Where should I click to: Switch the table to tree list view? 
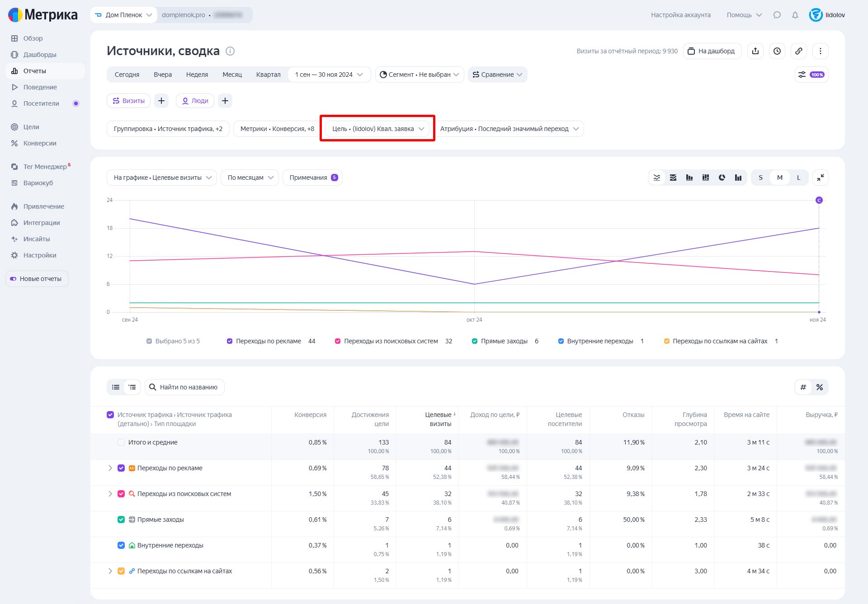click(132, 387)
